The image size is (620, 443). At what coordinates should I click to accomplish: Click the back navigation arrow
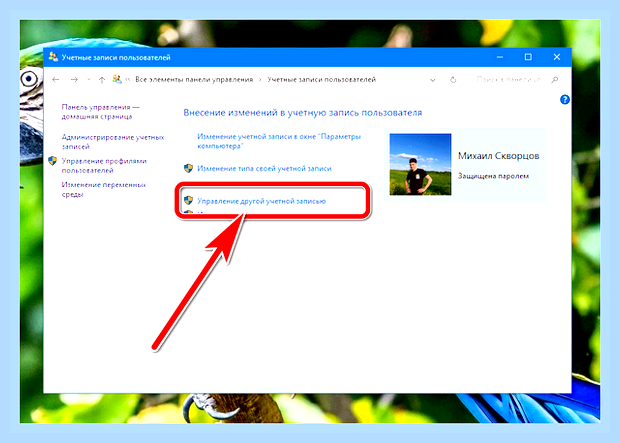(56, 80)
